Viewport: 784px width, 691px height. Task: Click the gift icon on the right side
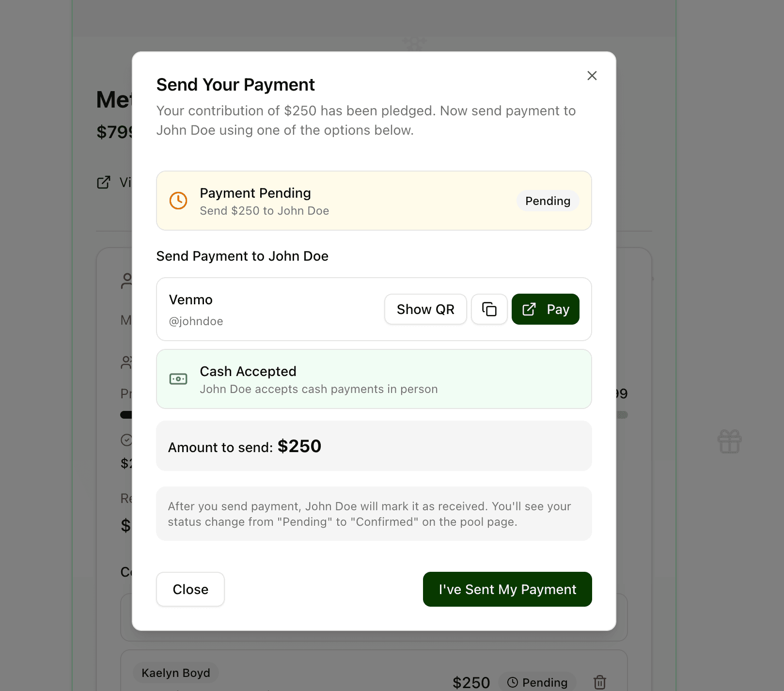click(729, 440)
